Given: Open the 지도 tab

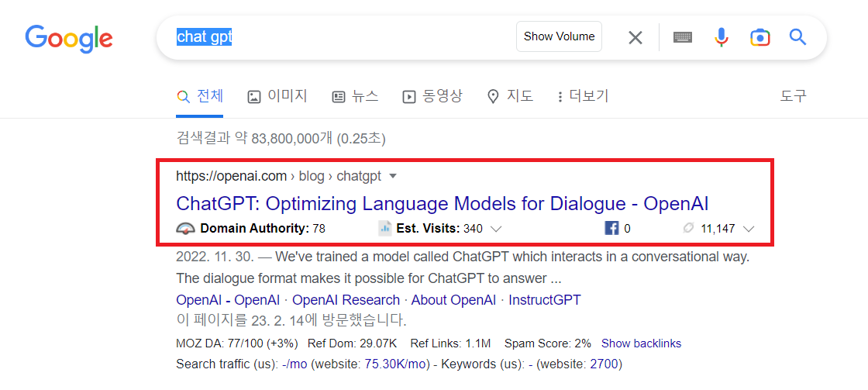Looking at the screenshot, I should coord(510,96).
